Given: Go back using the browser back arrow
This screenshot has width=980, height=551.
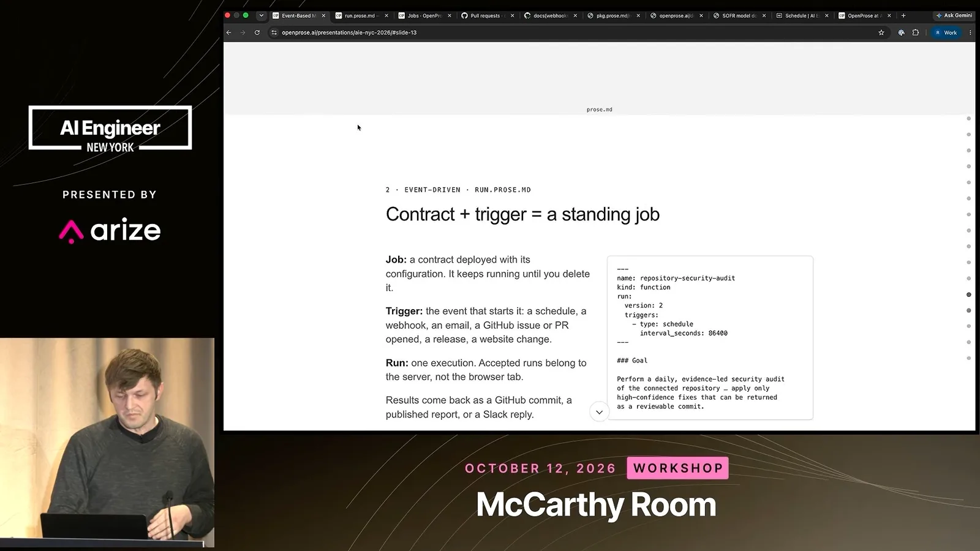Looking at the screenshot, I should [x=229, y=32].
